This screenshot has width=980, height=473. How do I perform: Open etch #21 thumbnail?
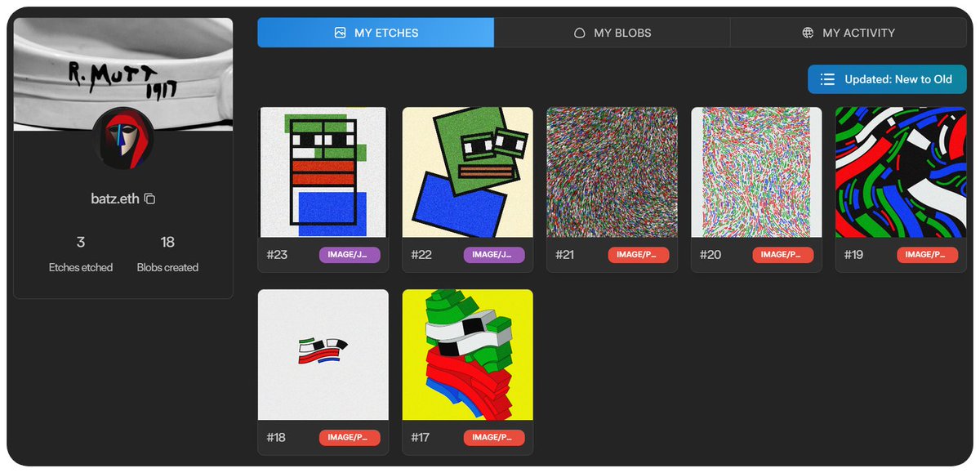pyautogui.click(x=612, y=172)
